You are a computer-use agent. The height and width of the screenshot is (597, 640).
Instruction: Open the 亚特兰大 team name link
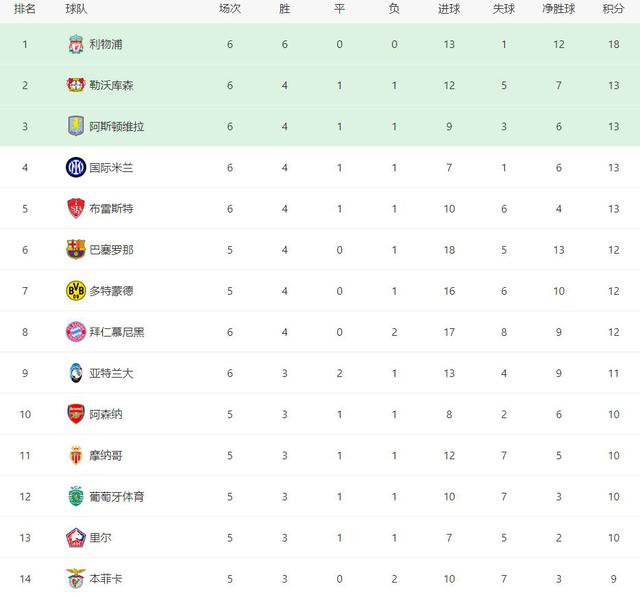point(110,373)
